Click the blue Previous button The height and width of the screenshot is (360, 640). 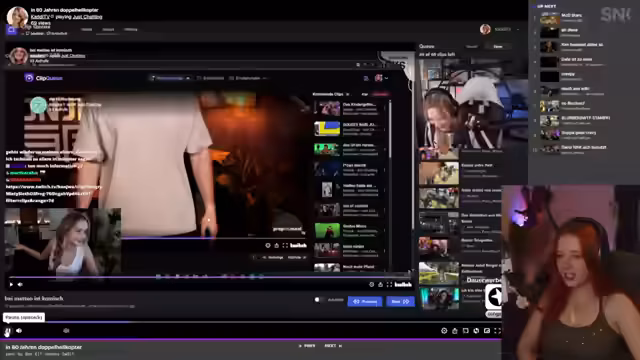[365, 302]
